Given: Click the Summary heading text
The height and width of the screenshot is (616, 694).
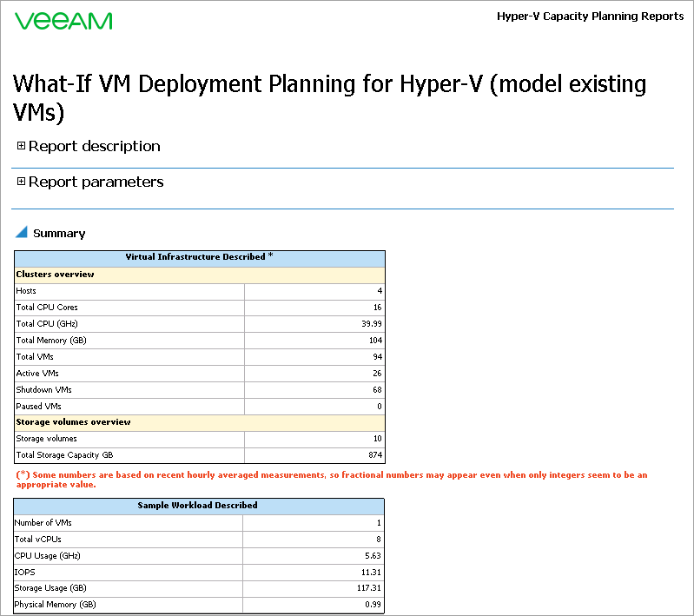Looking at the screenshot, I should (59, 234).
